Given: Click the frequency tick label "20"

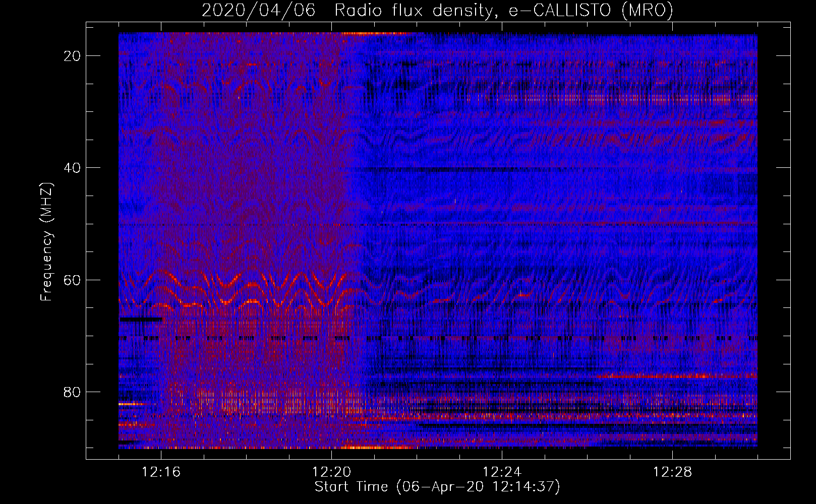Looking at the screenshot, I should point(73,56).
